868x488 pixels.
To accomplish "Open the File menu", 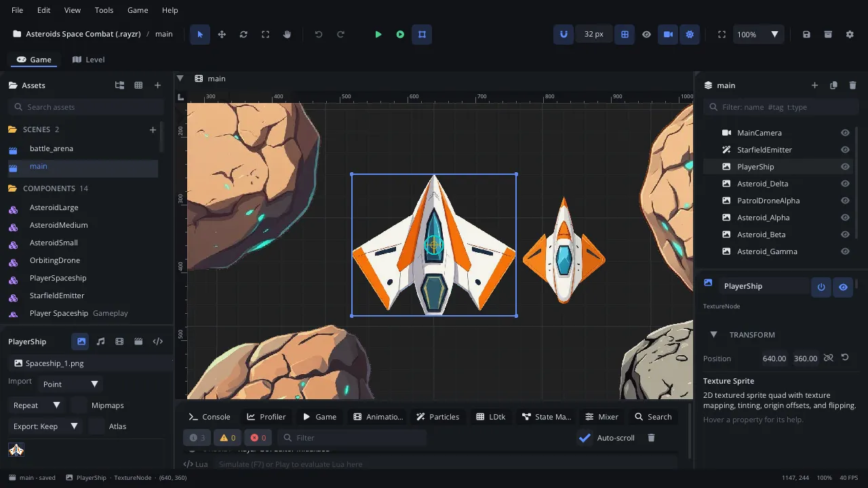I will (x=17, y=10).
